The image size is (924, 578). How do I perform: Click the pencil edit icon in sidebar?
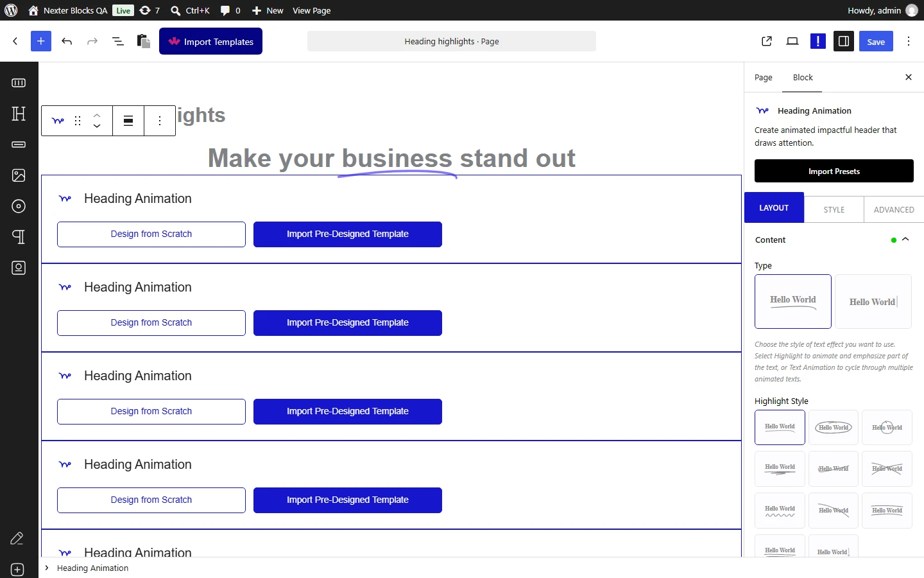click(17, 538)
